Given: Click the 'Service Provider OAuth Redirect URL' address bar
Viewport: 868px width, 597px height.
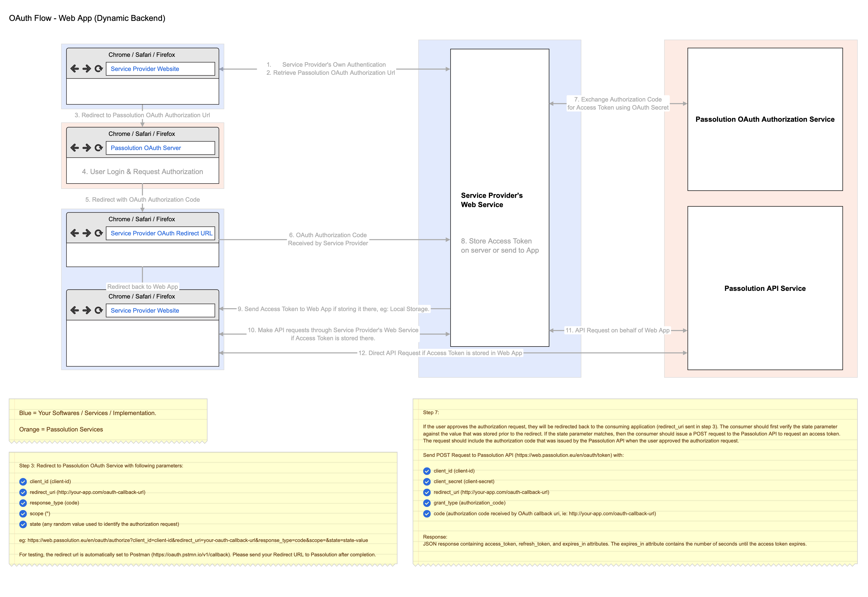Looking at the screenshot, I should [x=160, y=233].
